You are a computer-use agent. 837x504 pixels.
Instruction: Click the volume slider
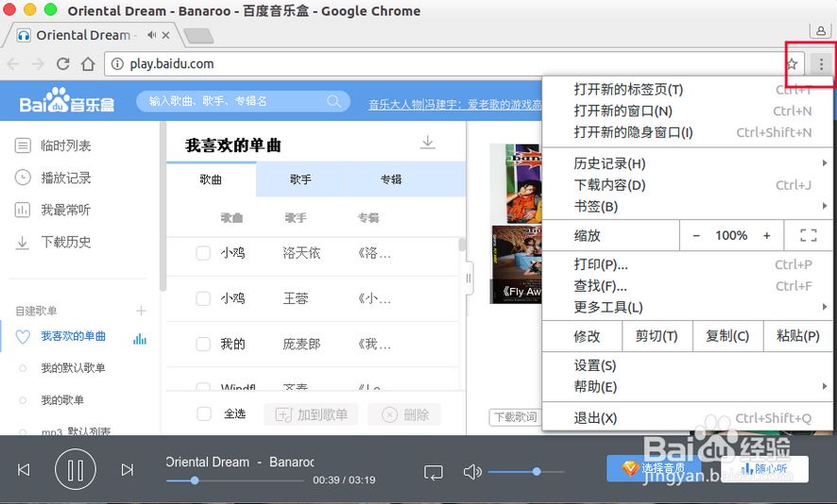(x=526, y=472)
